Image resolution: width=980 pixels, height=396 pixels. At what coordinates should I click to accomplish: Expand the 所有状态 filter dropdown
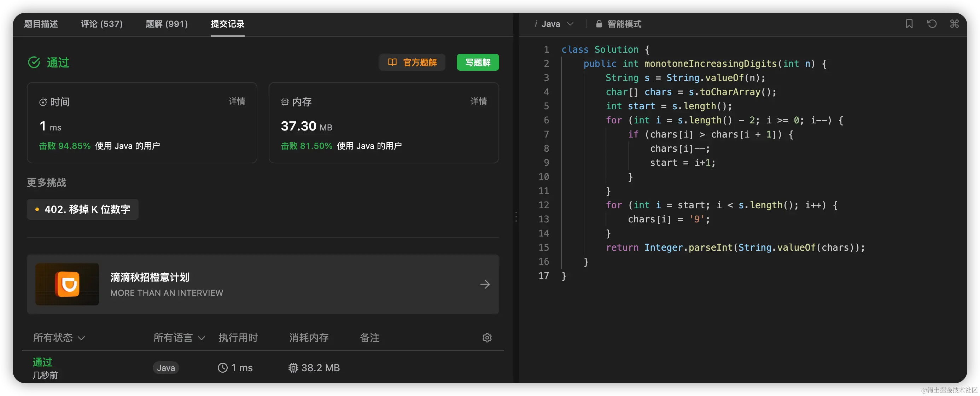[59, 337]
